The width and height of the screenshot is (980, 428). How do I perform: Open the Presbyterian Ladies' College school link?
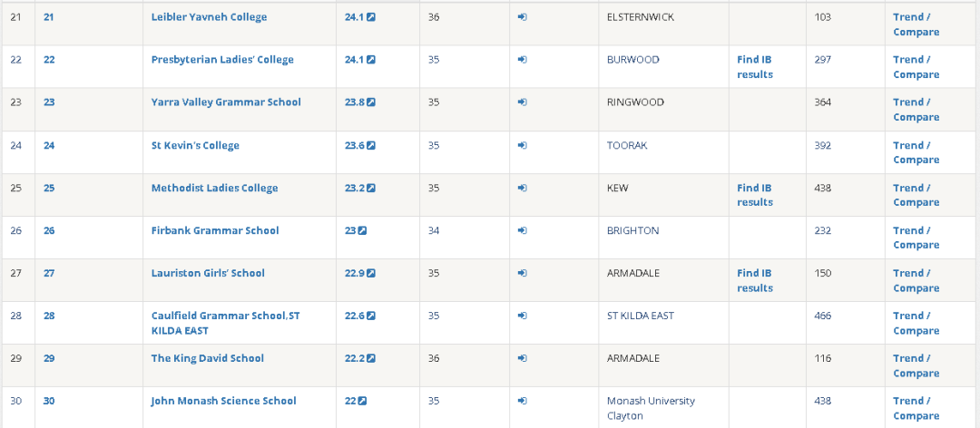pyautogui.click(x=222, y=60)
